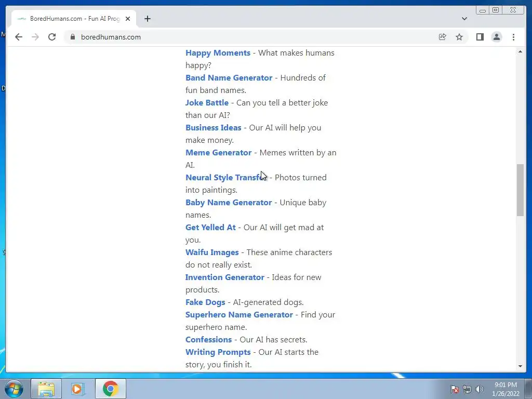
Task: Open Chrome three-dot menu
Action: [513, 37]
